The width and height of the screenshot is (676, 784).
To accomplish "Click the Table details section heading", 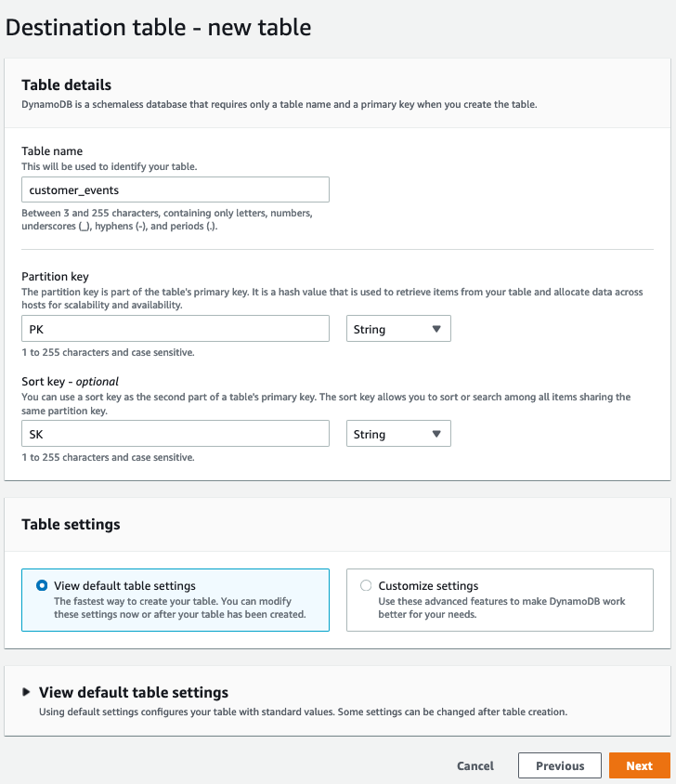I will (66, 85).
